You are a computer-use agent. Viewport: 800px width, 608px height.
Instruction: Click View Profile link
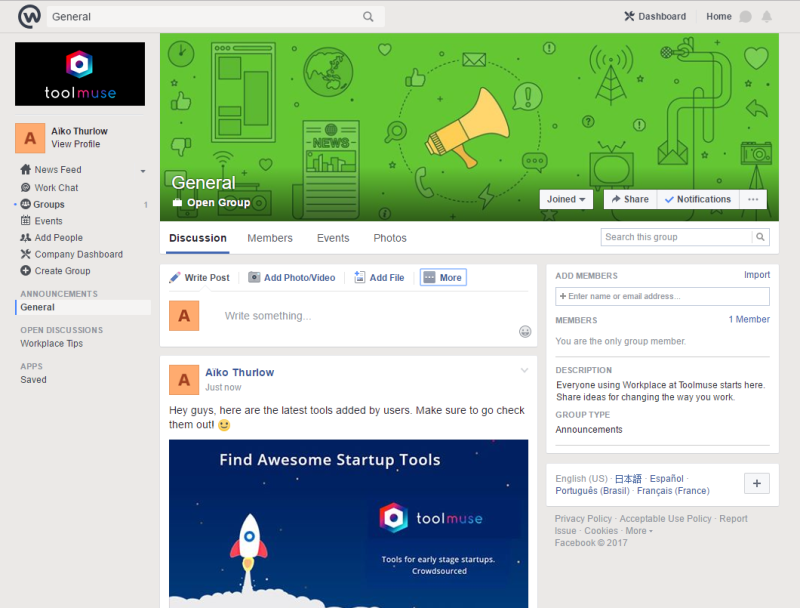76,144
